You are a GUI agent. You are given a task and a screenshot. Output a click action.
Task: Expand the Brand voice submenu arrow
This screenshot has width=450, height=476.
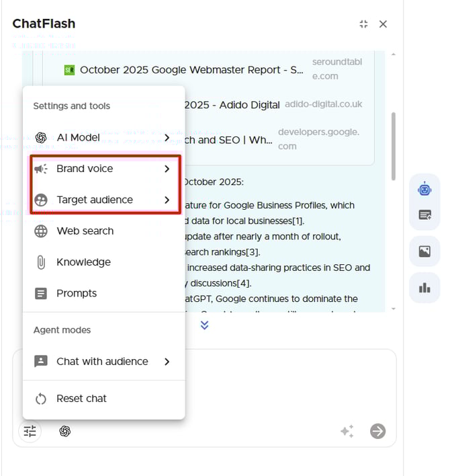tap(167, 169)
